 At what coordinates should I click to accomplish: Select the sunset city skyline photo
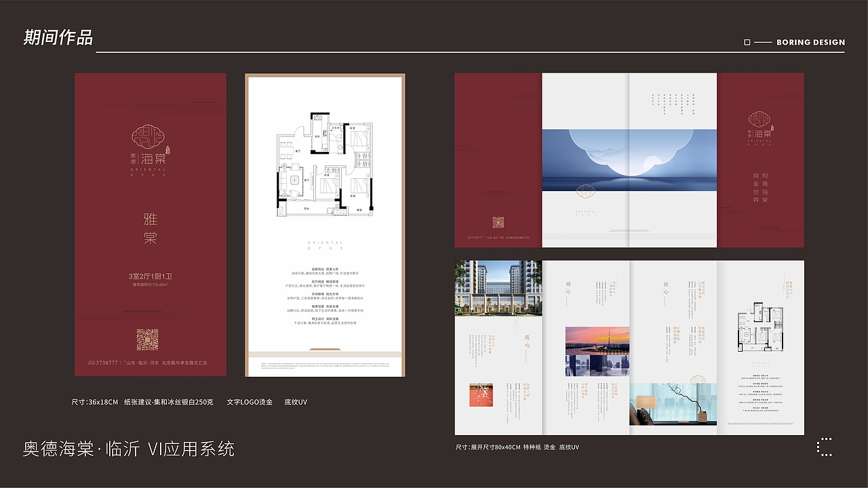597,351
